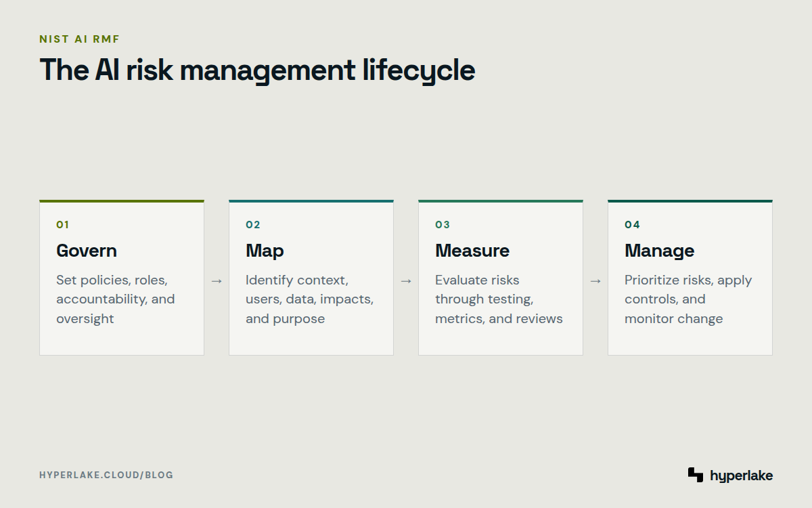
Task: Click "Evaluate risks through testing" description
Action: point(499,299)
